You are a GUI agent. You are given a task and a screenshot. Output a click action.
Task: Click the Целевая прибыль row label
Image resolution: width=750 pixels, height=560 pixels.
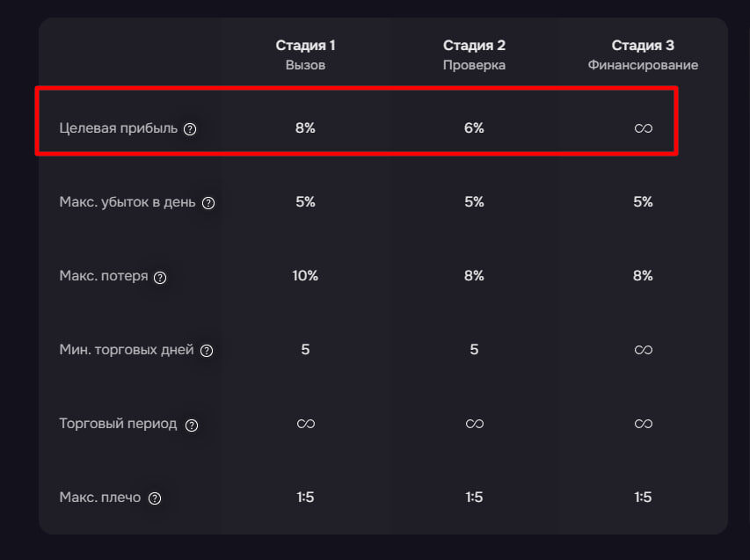[x=118, y=128]
